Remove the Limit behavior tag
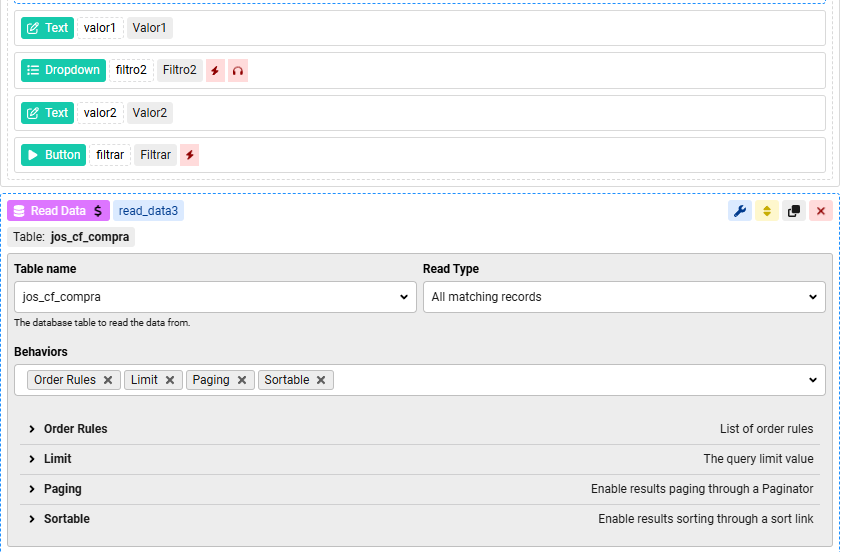 pos(170,380)
